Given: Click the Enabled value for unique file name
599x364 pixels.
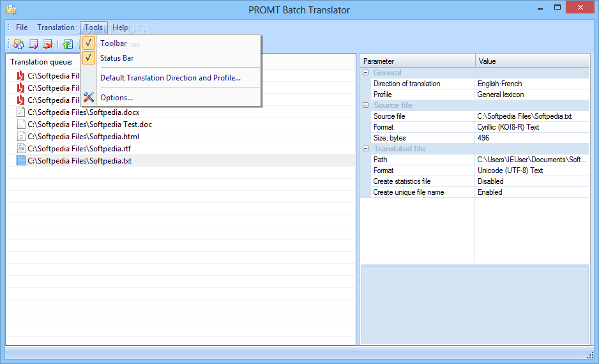Looking at the screenshot, I should [490, 192].
